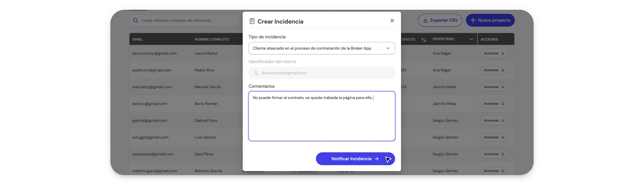Open Acciones for roberto.garc@gmail.com
This screenshot has width=644, height=186.
pyautogui.click(x=494, y=171)
